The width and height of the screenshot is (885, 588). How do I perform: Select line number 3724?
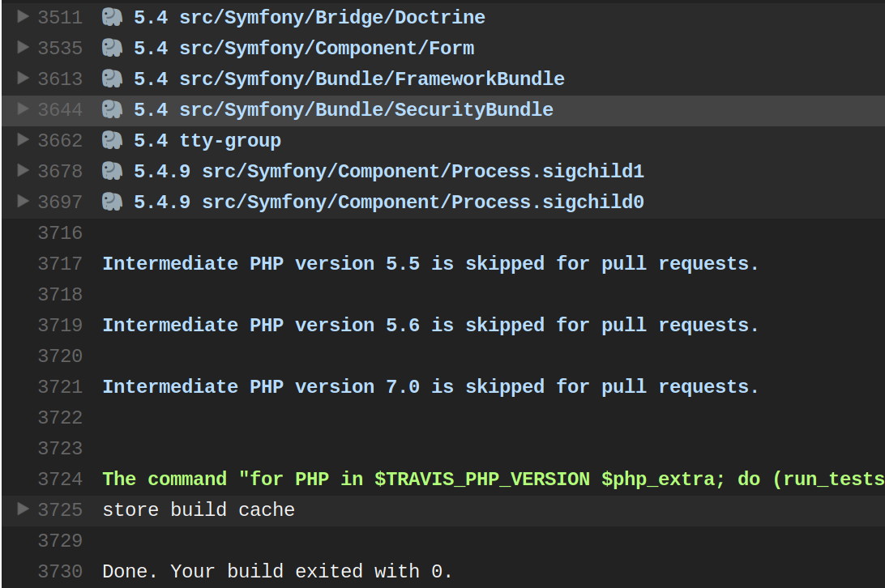point(61,479)
